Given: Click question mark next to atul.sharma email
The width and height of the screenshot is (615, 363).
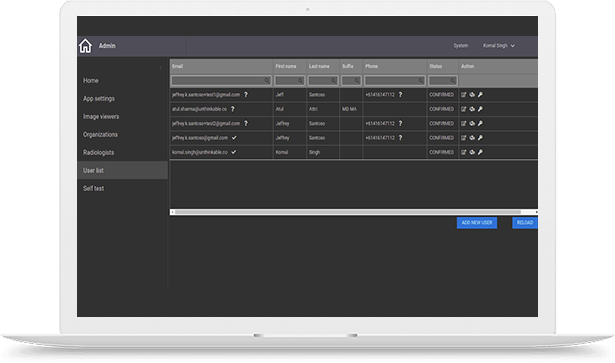Looking at the screenshot, I should pos(233,109).
